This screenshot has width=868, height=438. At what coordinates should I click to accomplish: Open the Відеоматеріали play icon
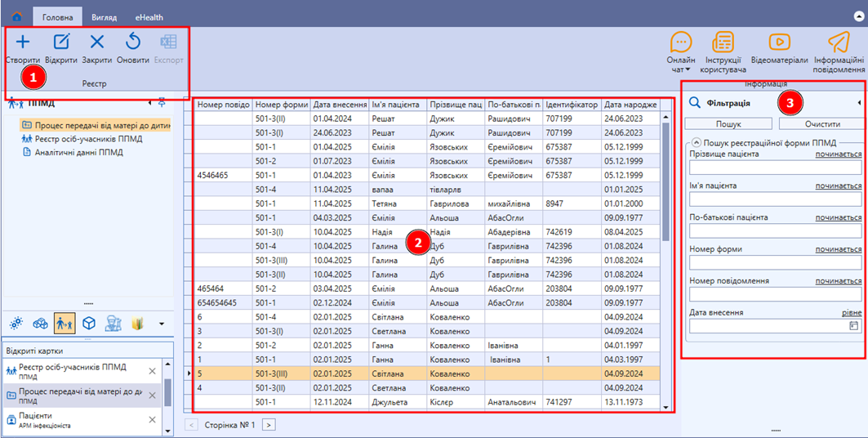pos(780,42)
